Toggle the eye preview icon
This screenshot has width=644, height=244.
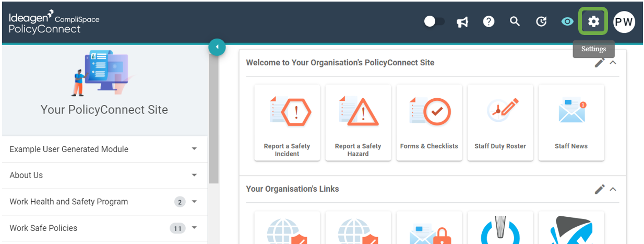click(567, 22)
